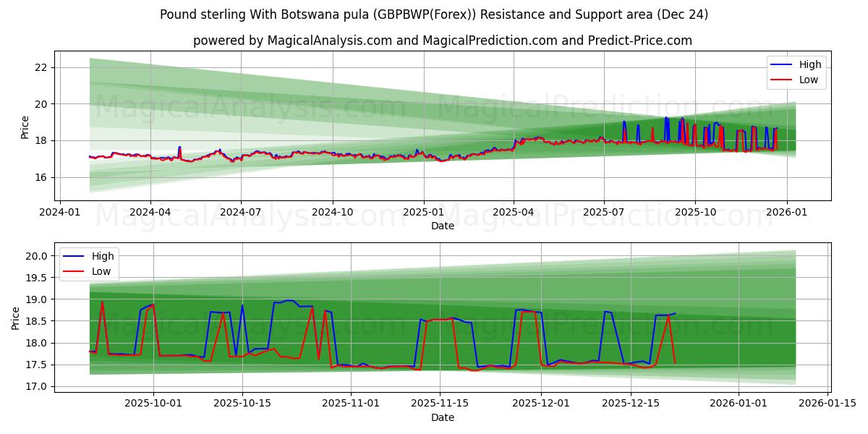Image resolution: width=868 pixels, height=434 pixels.
Task: Select the 2025-01 tick label on top chart
Action: pos(424,208)
